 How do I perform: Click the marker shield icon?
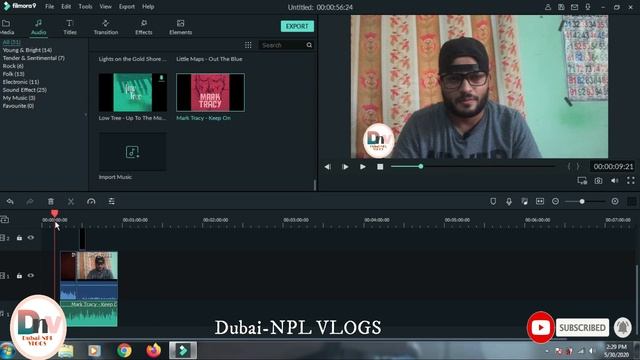pos(493,201)
